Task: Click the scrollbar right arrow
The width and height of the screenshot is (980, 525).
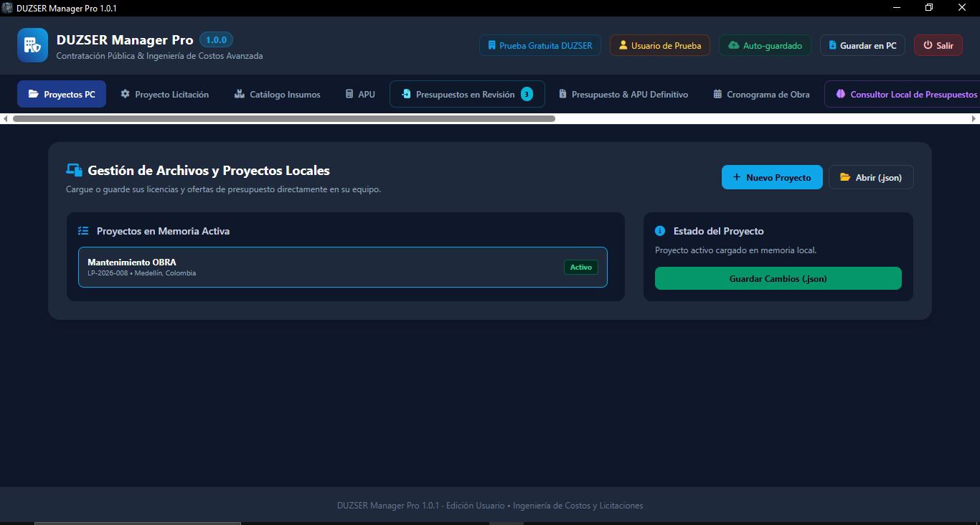Action: pos(974,118)
